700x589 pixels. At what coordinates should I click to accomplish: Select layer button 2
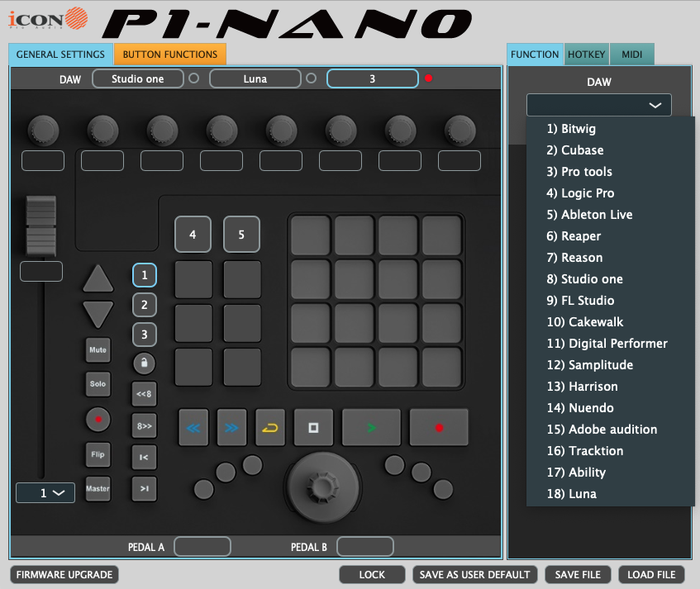click(x=145, y=305)
